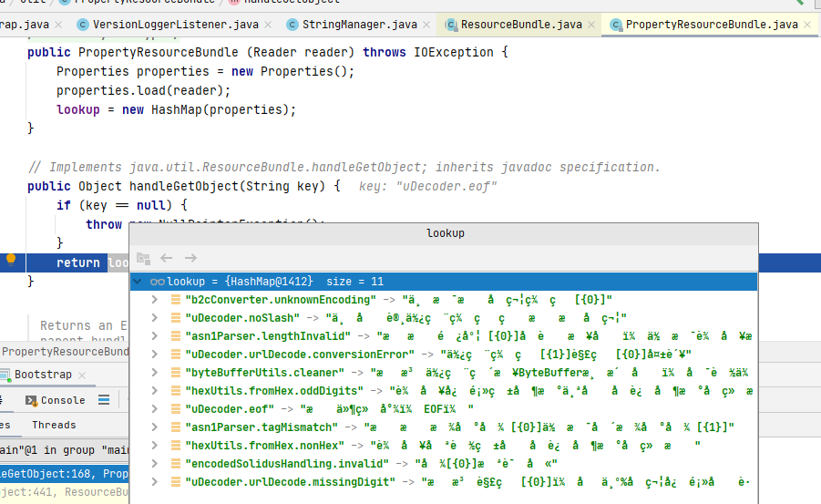Screen dimensions: 821x504
Task: Close the StringManager.java tab
Action: click(x=426, y=25)
